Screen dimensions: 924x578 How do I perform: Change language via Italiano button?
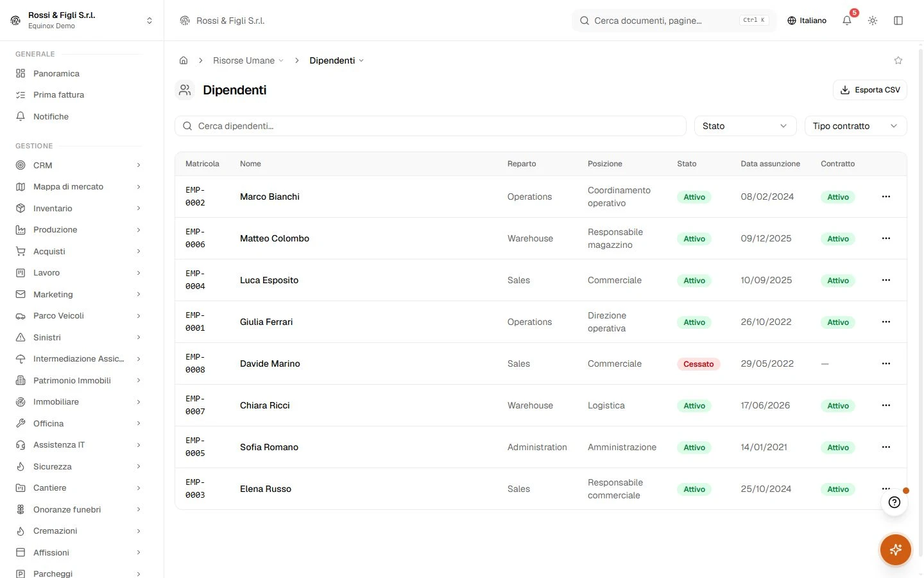pos(807,21)
